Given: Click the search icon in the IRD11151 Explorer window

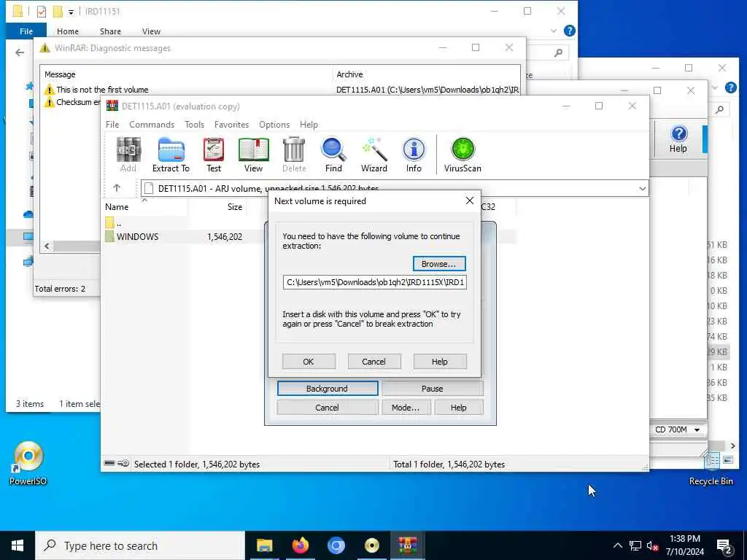Looking at the screenshot, I should [x=558, y=52].
